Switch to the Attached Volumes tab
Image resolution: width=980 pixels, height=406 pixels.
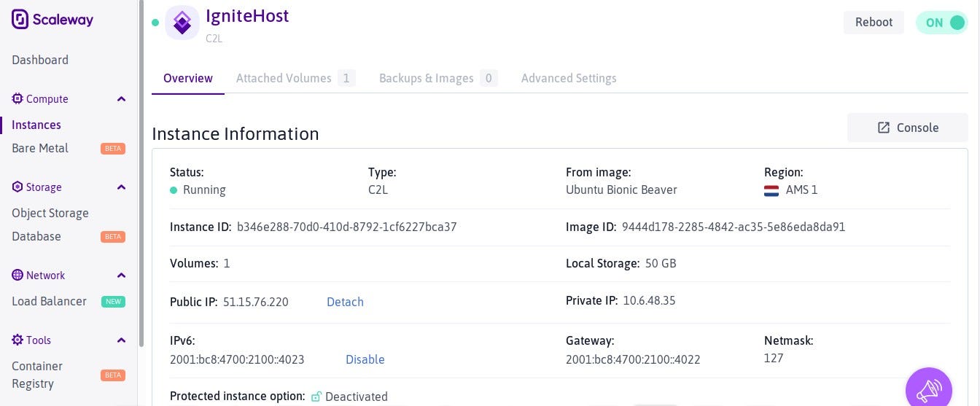(x=295, y=78)
